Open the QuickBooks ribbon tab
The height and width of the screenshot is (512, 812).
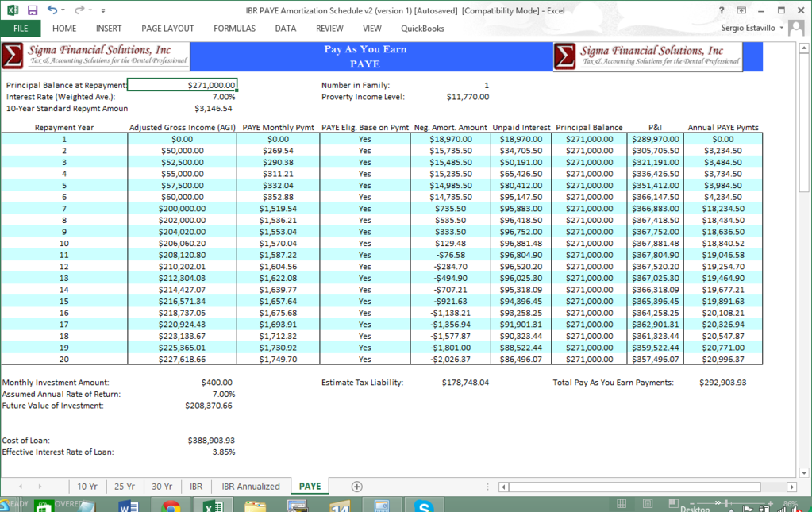pos(422,29)
